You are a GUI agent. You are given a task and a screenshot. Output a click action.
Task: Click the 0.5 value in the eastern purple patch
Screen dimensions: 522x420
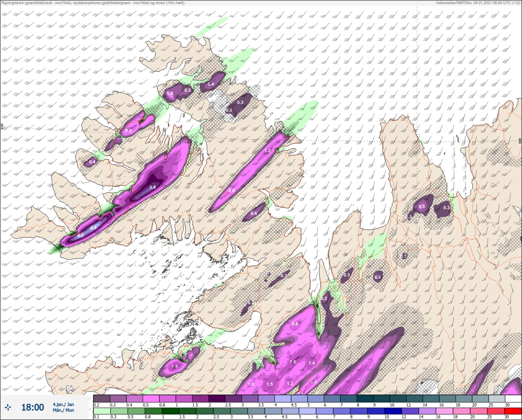[x=422, y=206]
